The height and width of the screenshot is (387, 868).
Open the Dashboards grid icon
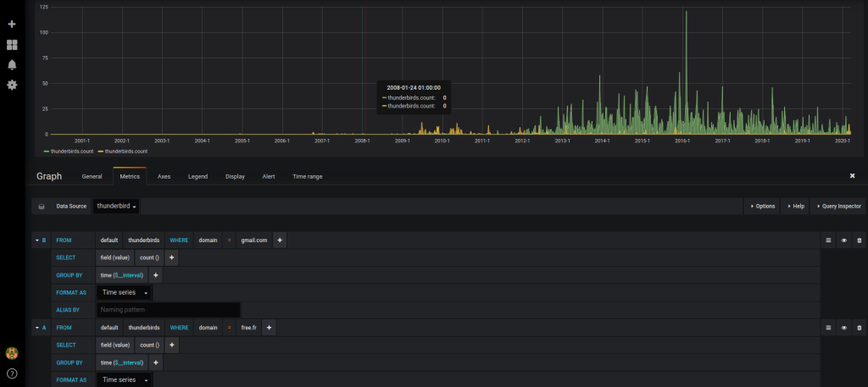tap(12, 45)
